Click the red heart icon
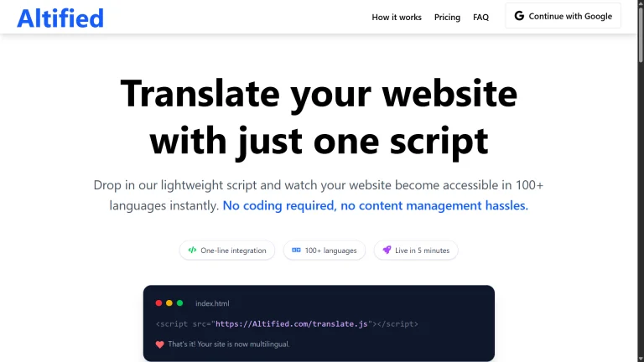Viewport: 644px width, 362px height. click(160, 344)
